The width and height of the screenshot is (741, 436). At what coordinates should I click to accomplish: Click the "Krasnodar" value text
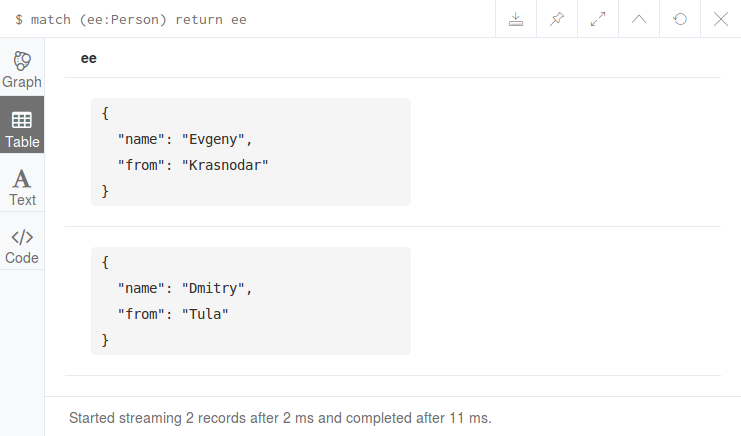tap(225, 165)
